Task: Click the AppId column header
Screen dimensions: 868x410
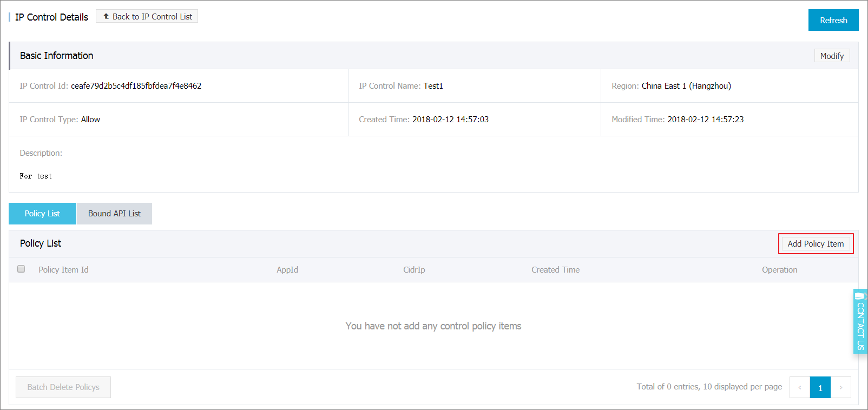Action: 287,270
